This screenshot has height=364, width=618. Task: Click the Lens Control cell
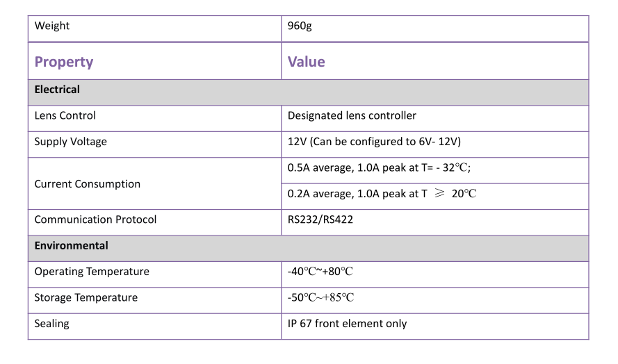pos(65,115)
